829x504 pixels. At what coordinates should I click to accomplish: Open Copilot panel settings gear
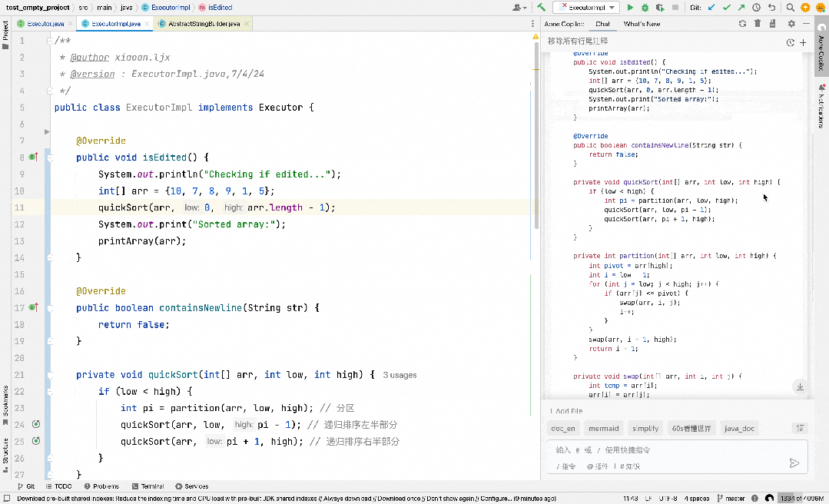pos(791,24)
